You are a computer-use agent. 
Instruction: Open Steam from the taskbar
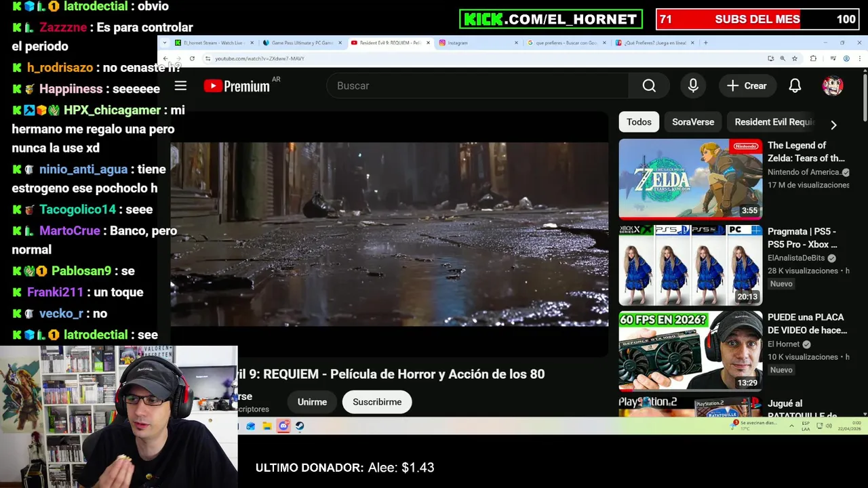[x=300, y=426]
